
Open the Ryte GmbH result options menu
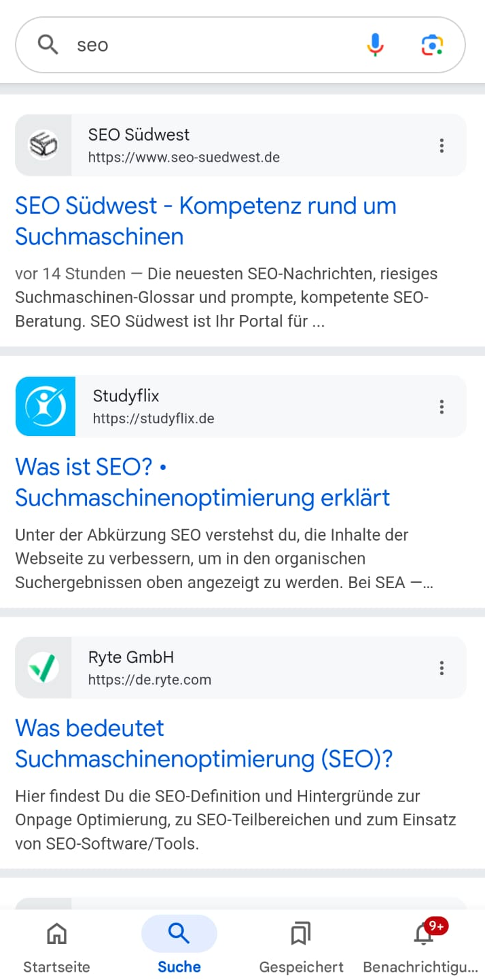pos(442,668)
